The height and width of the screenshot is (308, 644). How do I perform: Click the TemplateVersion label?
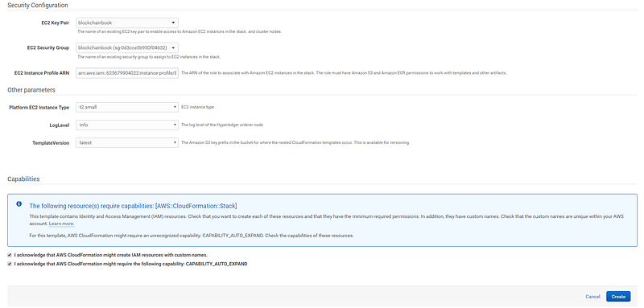pyautogui.click(x=51, y=142)
